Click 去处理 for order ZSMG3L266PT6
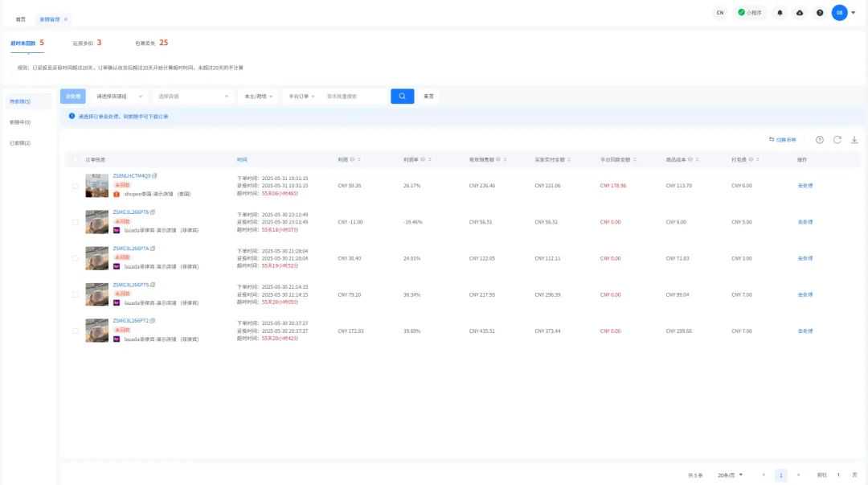 (x=805, y=222)
